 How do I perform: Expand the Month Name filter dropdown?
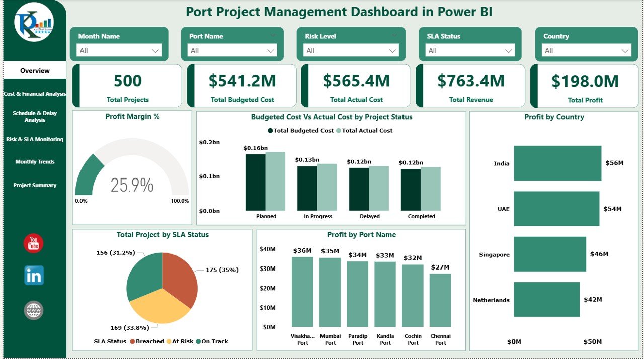156,50
